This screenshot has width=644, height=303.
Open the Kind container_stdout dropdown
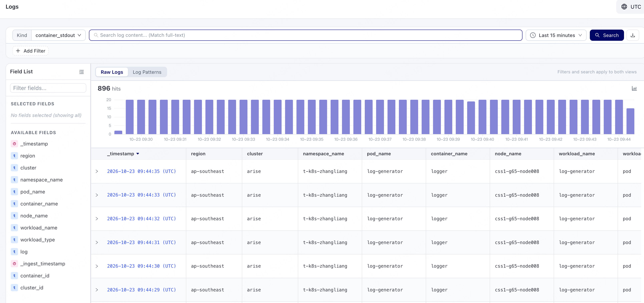(x=58, y=35)
